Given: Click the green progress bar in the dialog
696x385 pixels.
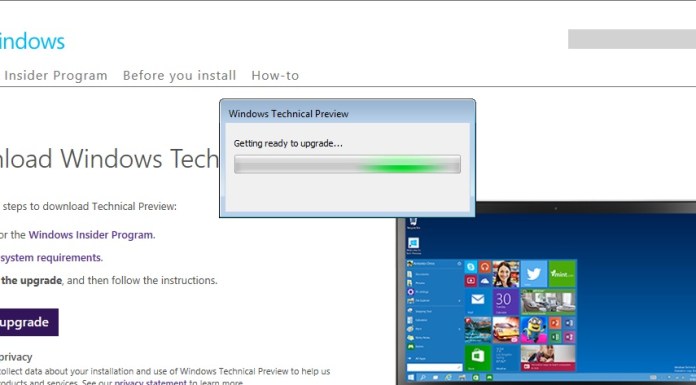Looking at the screenshot, I should tap(347, 164).
